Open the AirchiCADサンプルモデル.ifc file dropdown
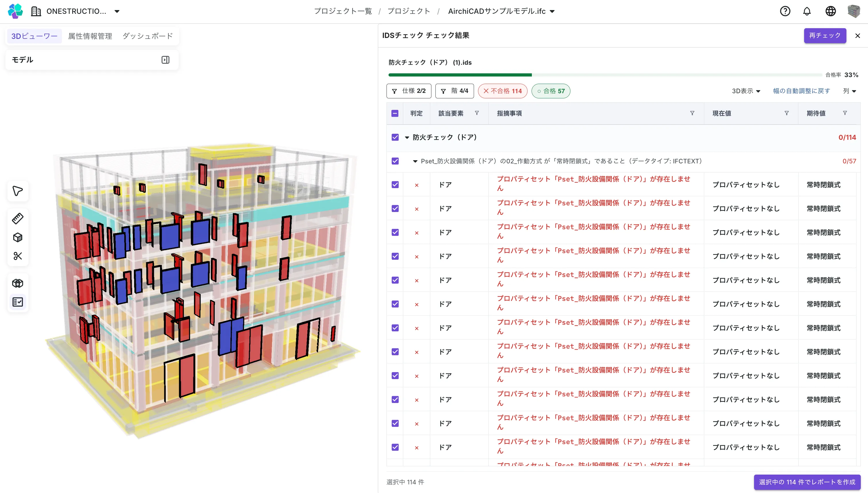Viewport: 868px width, 493px height. coord(501,11)
